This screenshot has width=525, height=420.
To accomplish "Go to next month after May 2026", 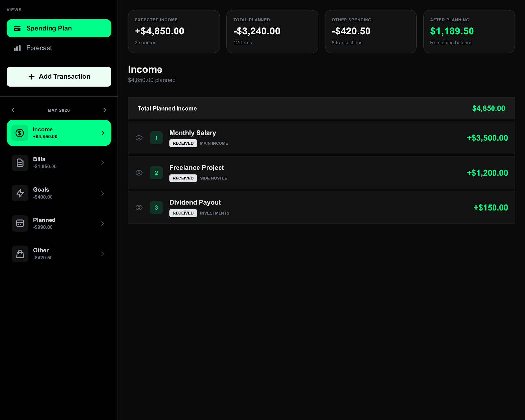I will pyautogui.click(x=105, y=110).
